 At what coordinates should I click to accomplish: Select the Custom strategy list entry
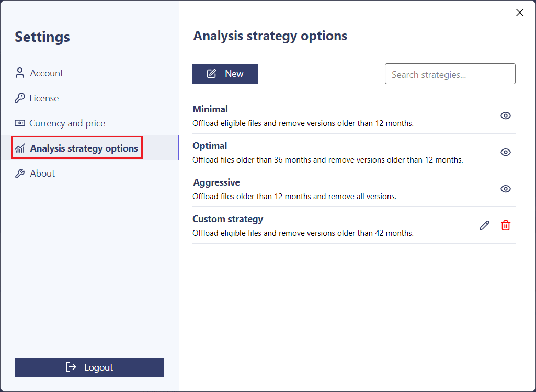(x=303, y=225)
